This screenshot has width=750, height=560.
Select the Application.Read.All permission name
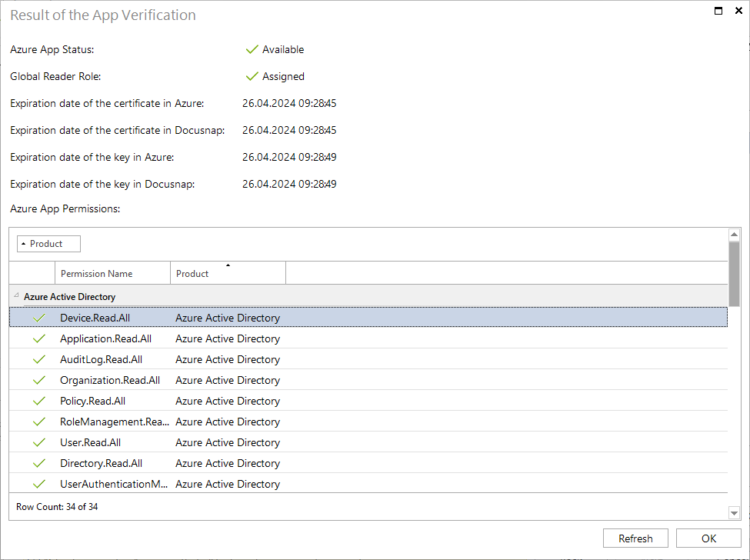click(105, 338)
